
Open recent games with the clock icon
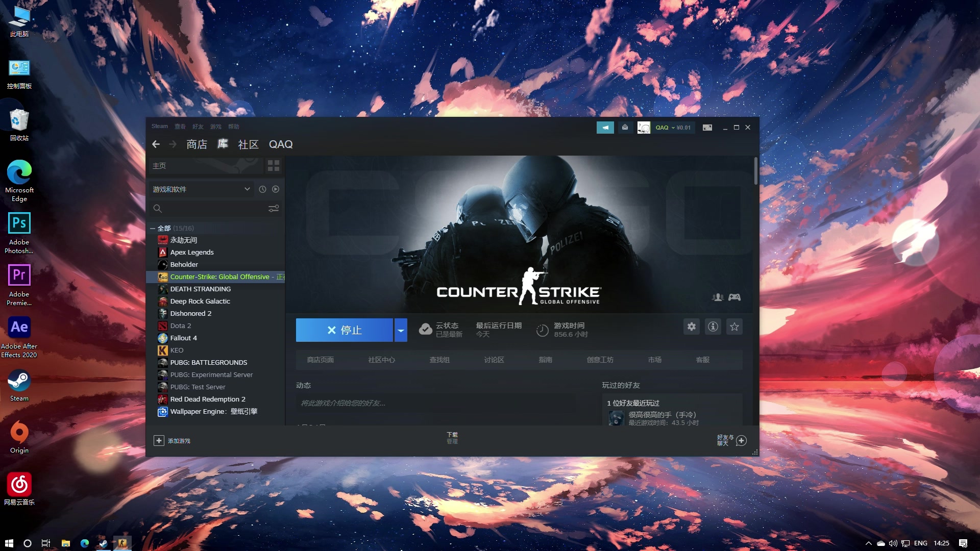point(262,189)
